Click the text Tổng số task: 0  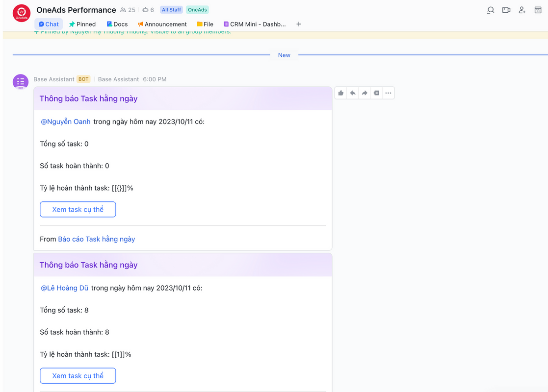coord(64,144)
